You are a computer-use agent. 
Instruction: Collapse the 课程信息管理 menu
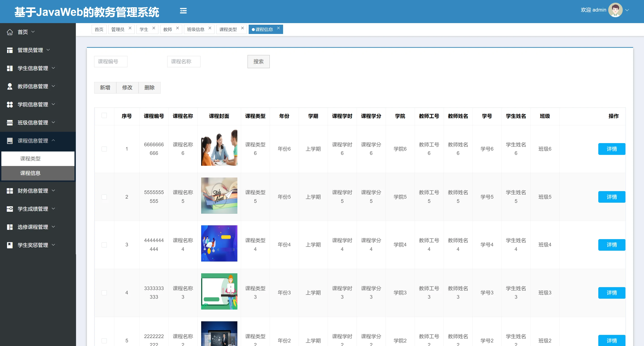tap(33, 141)
